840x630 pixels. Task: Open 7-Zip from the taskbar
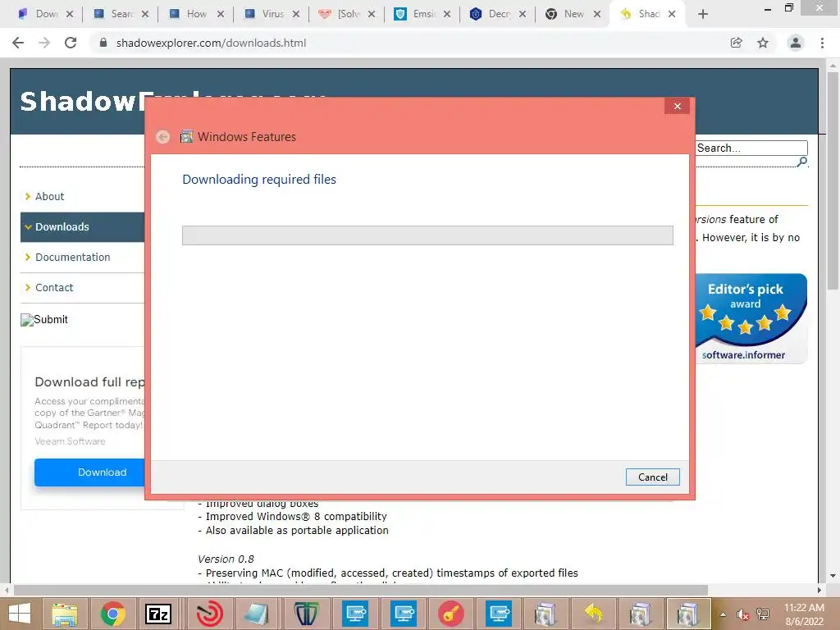[158, 614]
